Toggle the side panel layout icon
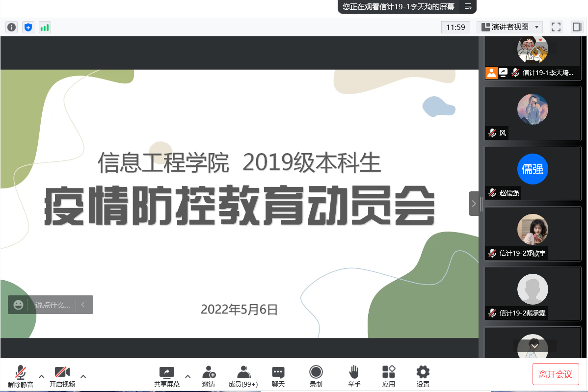This screenshot has width=588, height=392. click(x=576, y=27)
